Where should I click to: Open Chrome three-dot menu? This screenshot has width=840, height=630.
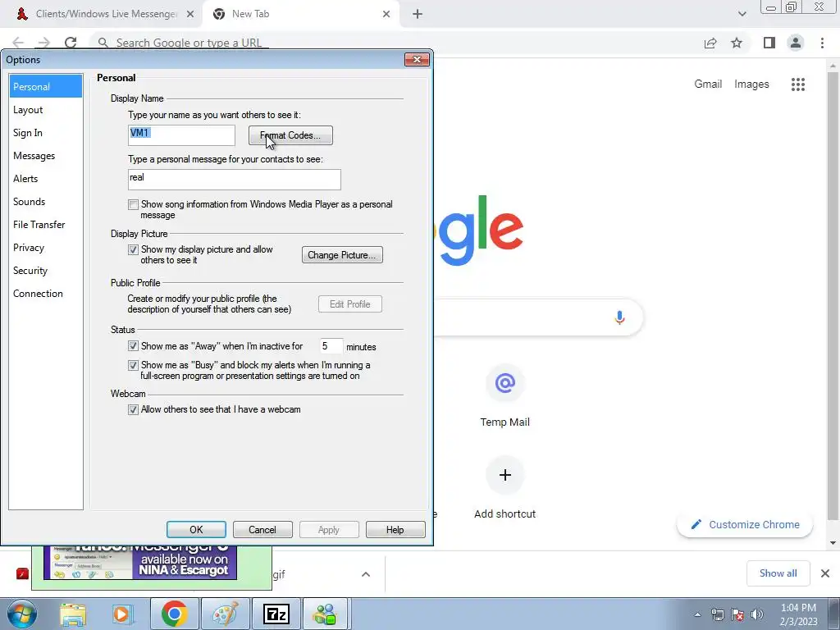point(822,43)
